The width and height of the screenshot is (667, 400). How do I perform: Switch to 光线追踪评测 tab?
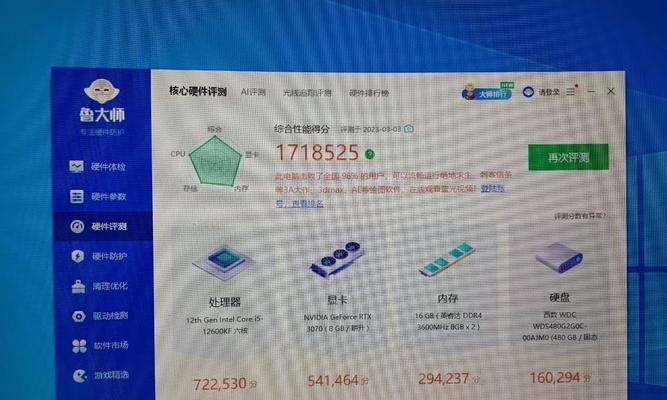(307, 93)
